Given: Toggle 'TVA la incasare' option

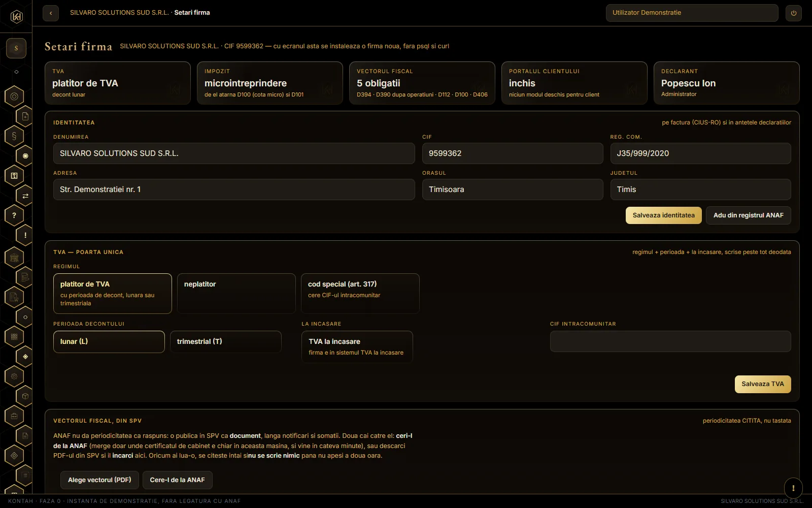Looking at the screenshot, I should 357,347.
